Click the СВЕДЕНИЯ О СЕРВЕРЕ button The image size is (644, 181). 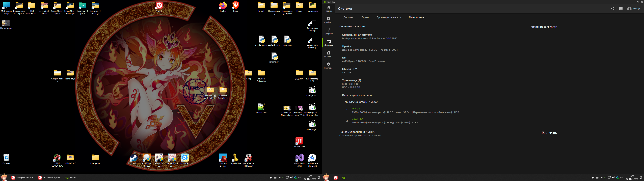(x=544, y=27)
